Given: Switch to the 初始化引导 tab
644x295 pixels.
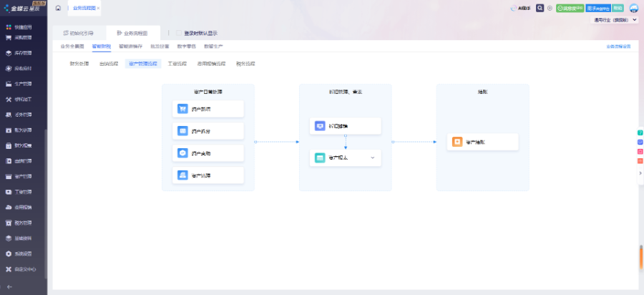Looking at the screenshot, I should coord(78,33).
